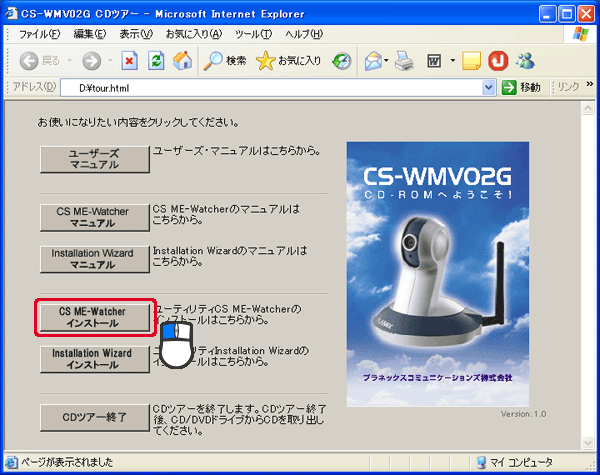Viewport: 600px width, 475px height.
Task: Open the ツール(T) menu
Action: [253, 34]
